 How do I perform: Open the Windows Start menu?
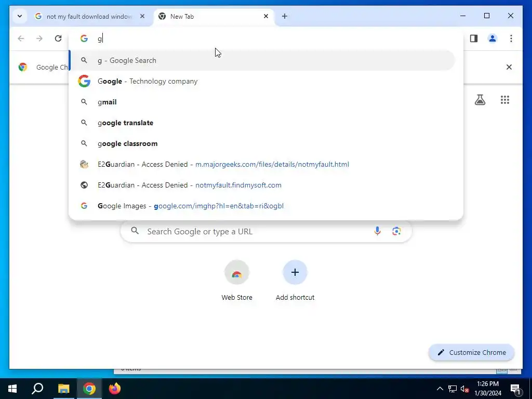[x=12, y=389]
